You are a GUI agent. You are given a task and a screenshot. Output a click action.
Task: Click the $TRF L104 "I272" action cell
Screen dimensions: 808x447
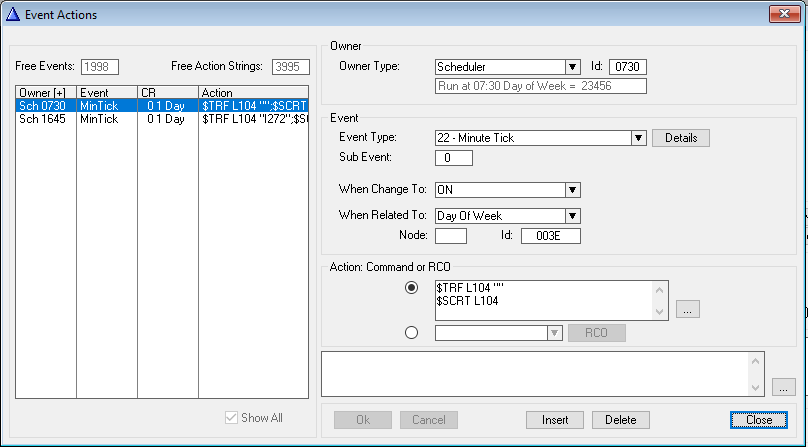coord(254,119)
